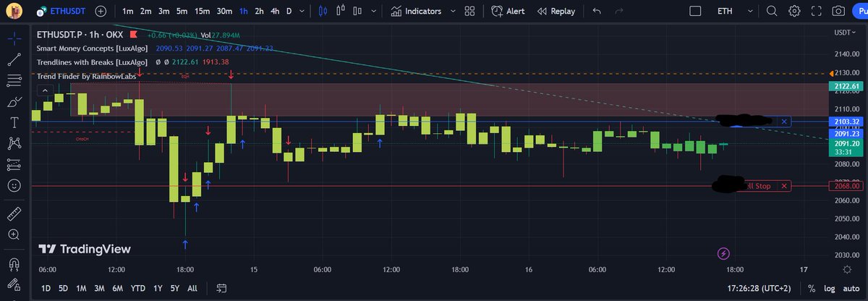Open the ETH layout name menu

pos(724,12)
